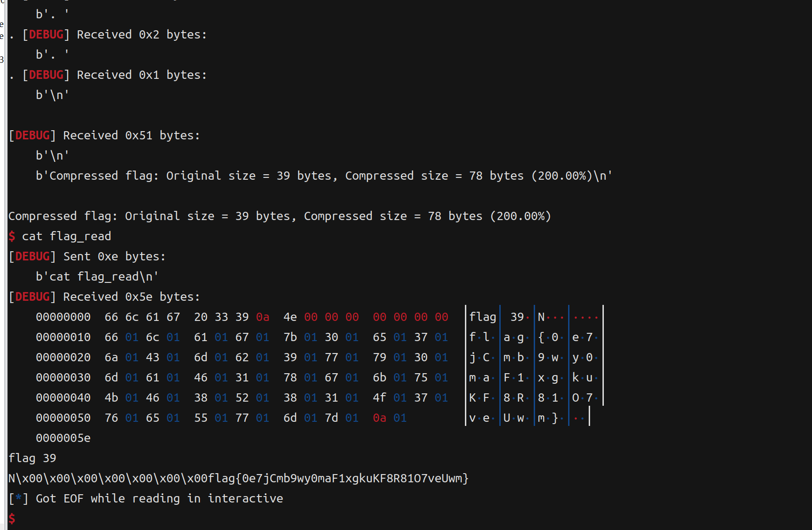The height and width of the screenshot is (530, 812).
Task: Click the hexdump end offset 0000005e
Action: (x=63, y=438)
